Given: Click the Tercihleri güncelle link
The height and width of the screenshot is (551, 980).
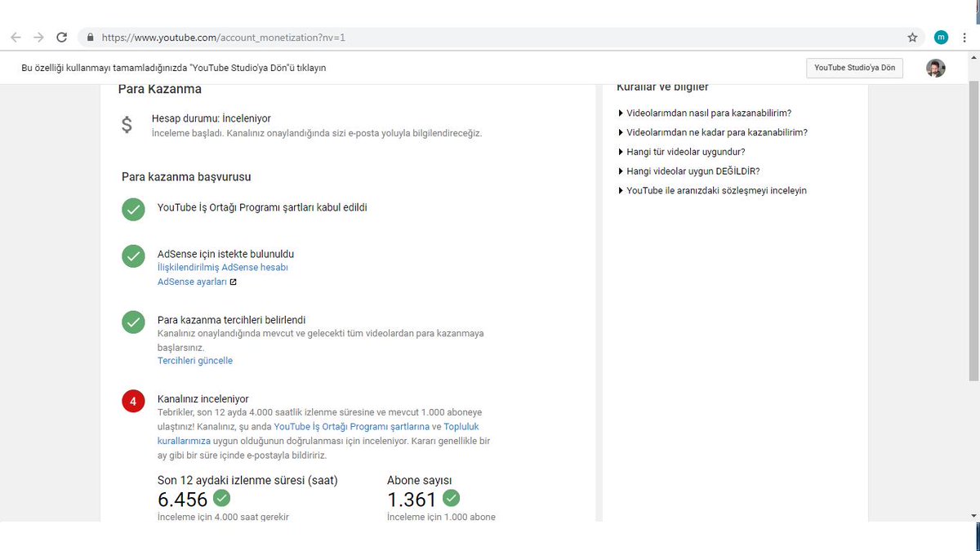Looking at the screenshot, I should 195,360.
